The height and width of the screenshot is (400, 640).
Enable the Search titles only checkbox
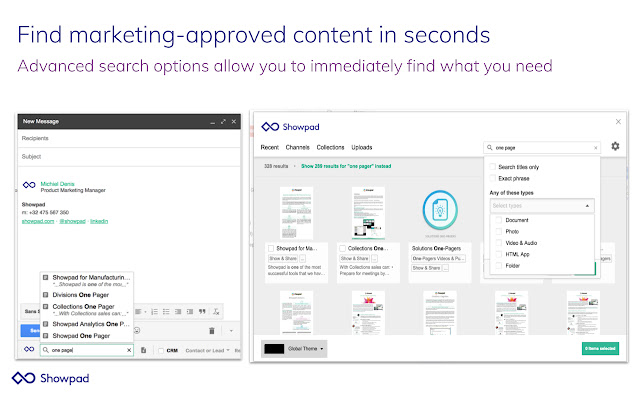point(493,167)
